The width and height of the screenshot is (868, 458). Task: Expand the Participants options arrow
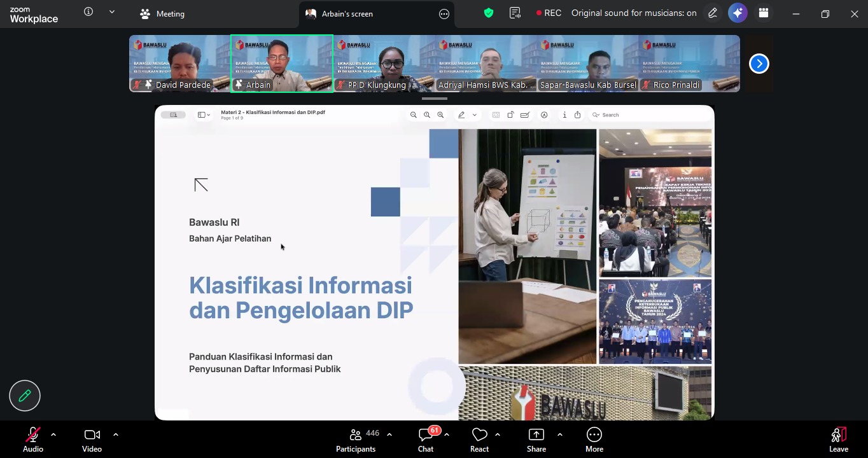(x=389, y=434)
